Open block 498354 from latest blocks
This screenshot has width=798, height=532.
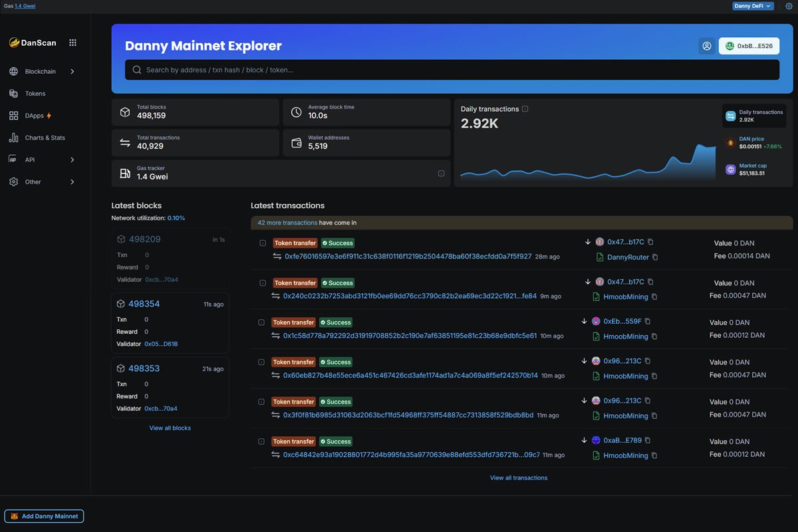pos(144,304)
